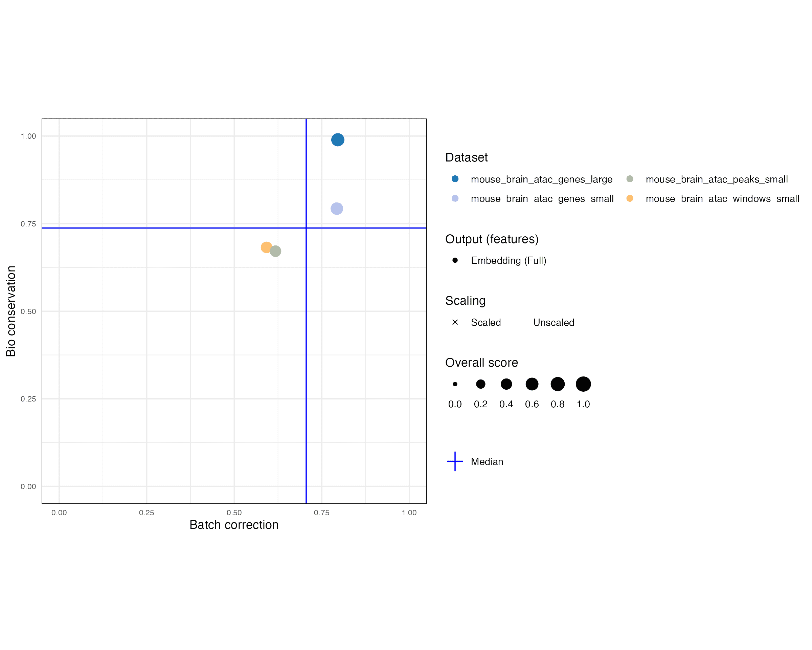This screenshot has width=812, height=650.
Task: Click the 0.75 tick label on x-axis
Action: [x=322, y=513]
